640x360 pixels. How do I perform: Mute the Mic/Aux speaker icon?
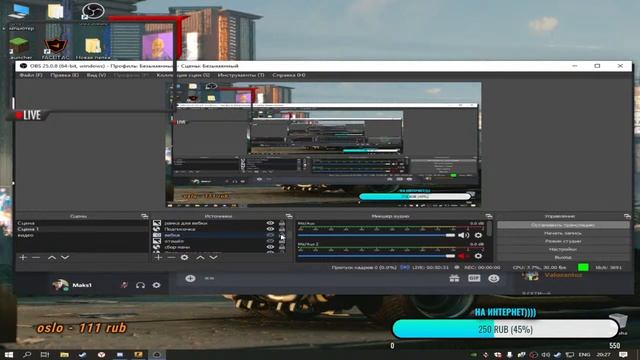[463, 235]
